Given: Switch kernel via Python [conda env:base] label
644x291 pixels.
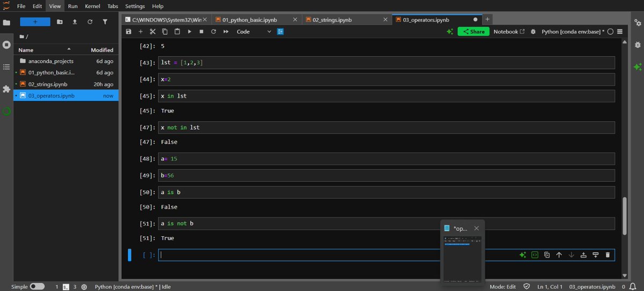Looking at the screenshot, I should [573, 32].
